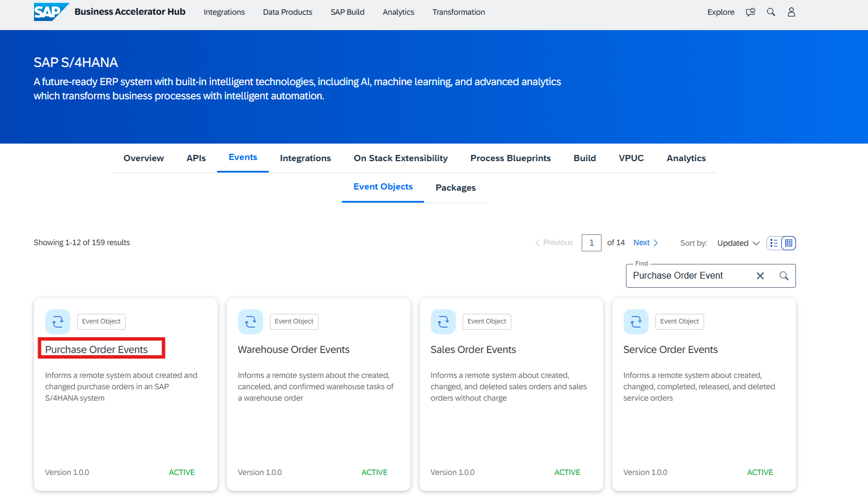Open Analytics in the top navigation
Screen dimensions: 868x496
(399, 12)
